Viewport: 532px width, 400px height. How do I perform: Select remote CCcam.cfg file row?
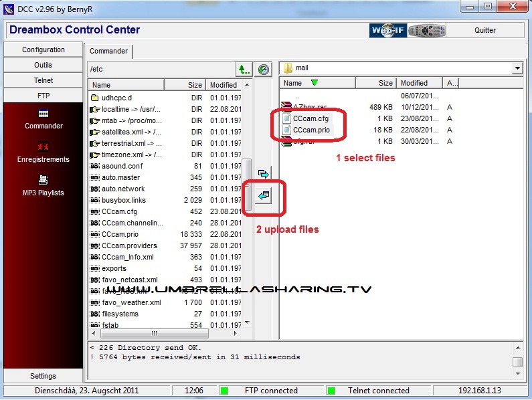[x=165, y=211]
